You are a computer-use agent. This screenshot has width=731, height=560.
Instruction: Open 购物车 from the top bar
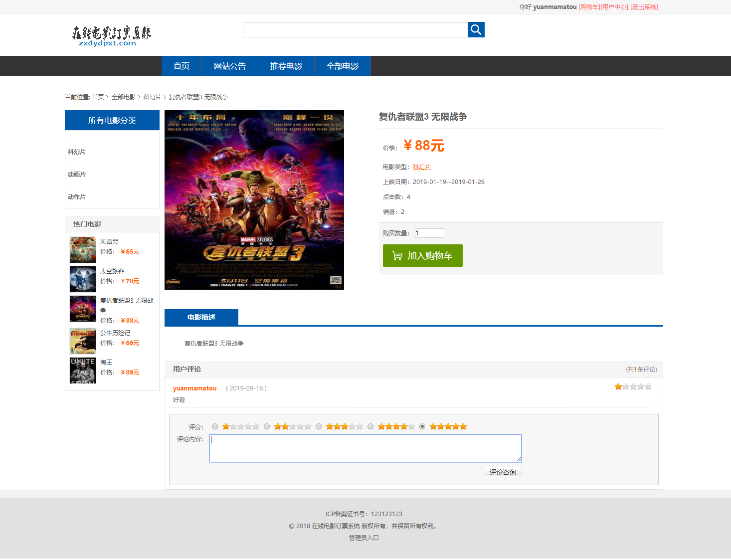coord(588,7)
